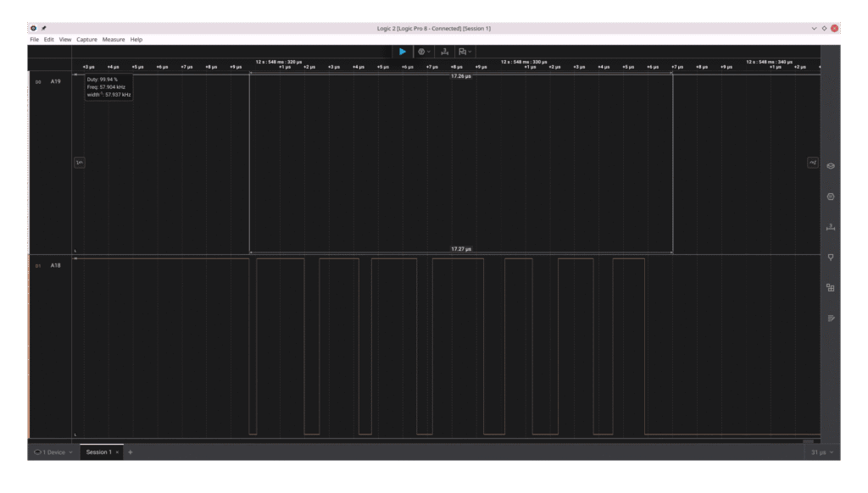
Task: Open the 31 µs zoom level dropdown
Action: (822, 452)
